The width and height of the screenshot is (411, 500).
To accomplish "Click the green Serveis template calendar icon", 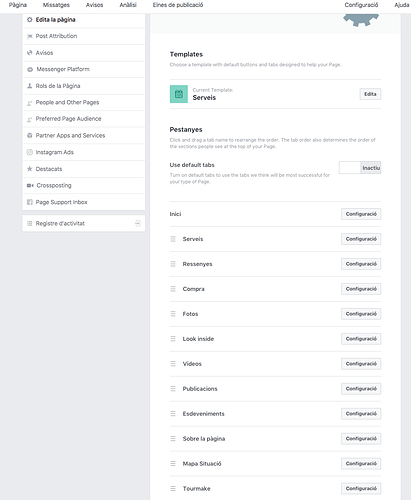I will (179, 94).
